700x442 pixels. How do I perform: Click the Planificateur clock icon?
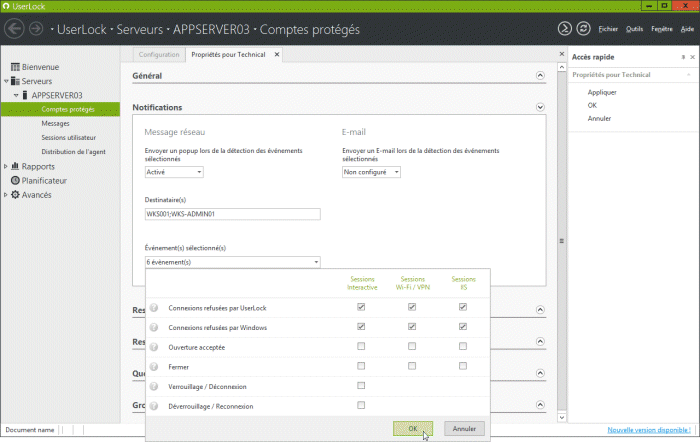click(x=15, y=180)
